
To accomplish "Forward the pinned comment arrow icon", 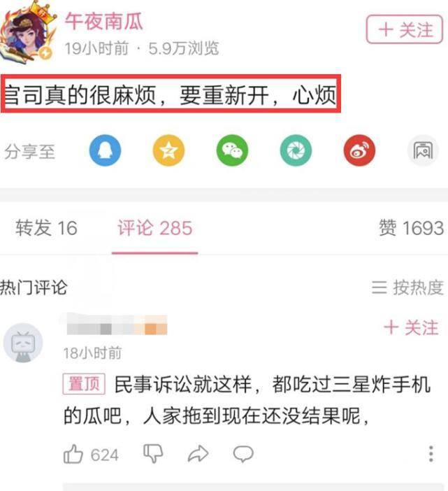I will [x=198, y=453].
